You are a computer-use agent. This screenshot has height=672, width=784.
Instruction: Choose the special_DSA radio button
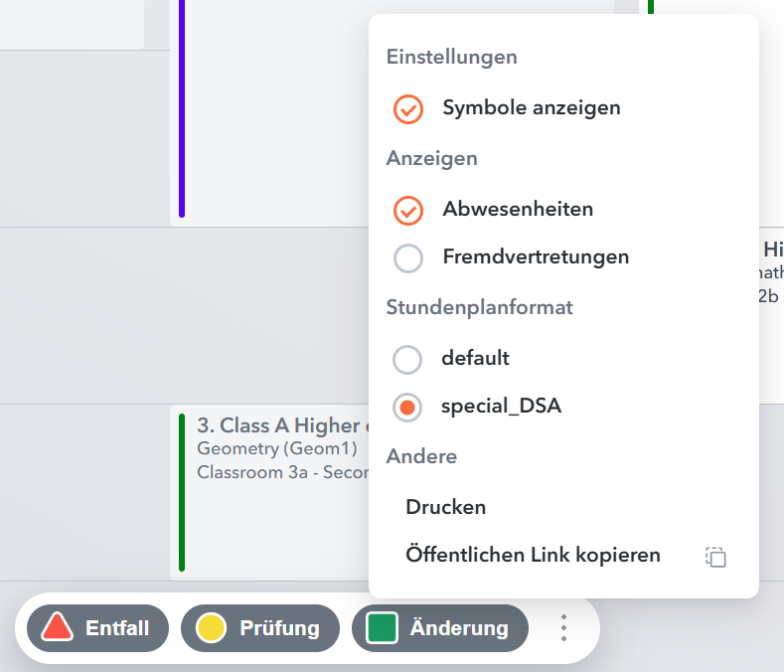click(x=408, y=408)
